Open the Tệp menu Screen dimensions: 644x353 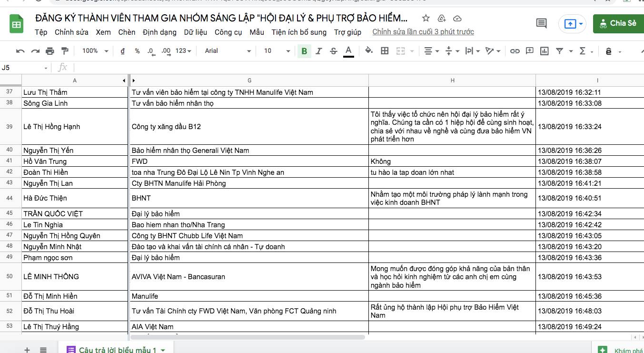click(41, 32)
